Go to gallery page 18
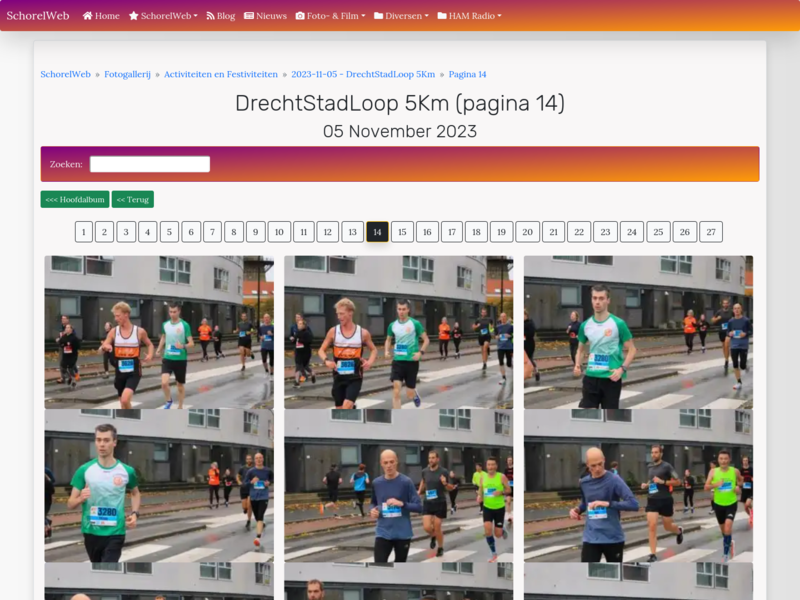 click(x=476, y=232)
